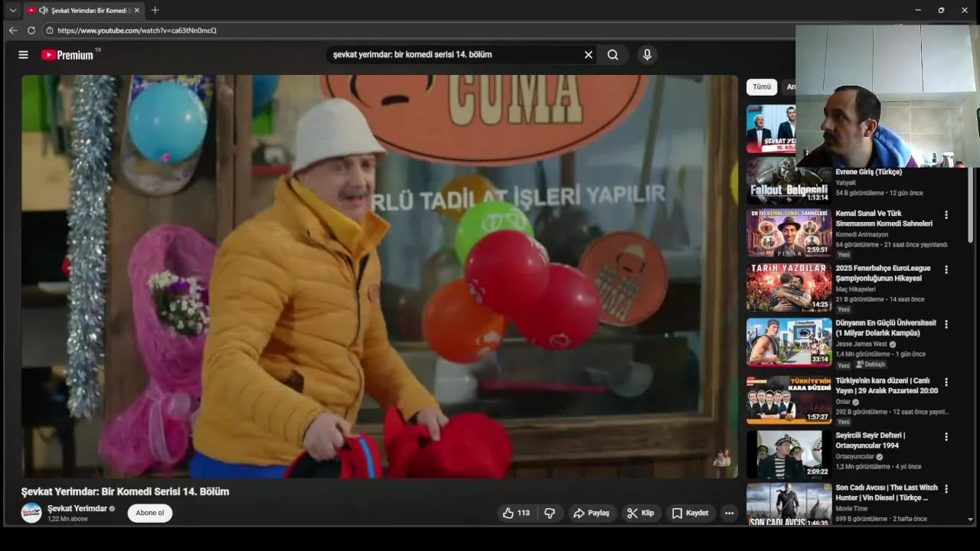Image resolution: width=980 pixels, height=551 pixels.
Task: Share the video via Paylaş
Action: pyautogui.click(x=591, y=513)
